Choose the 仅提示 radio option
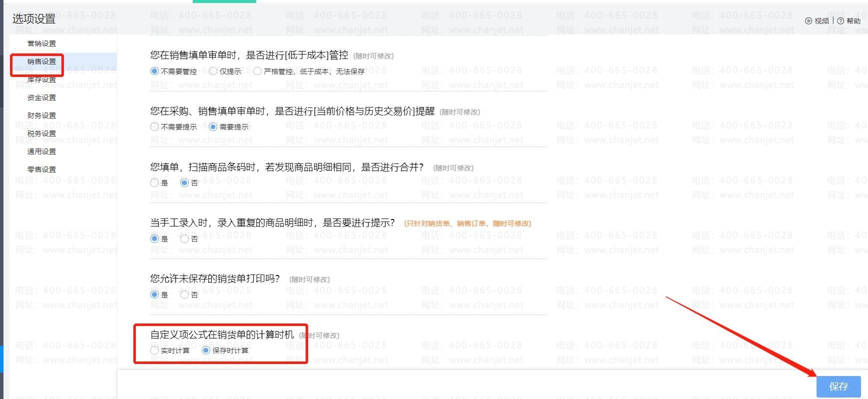This screenshot has height=399, width=868. click(x=213, y=71)
